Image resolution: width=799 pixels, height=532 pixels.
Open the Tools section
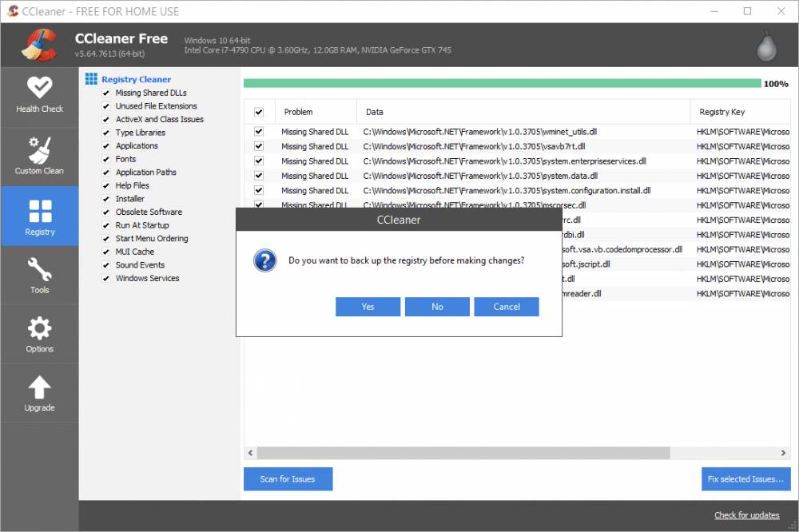[39, 275]
